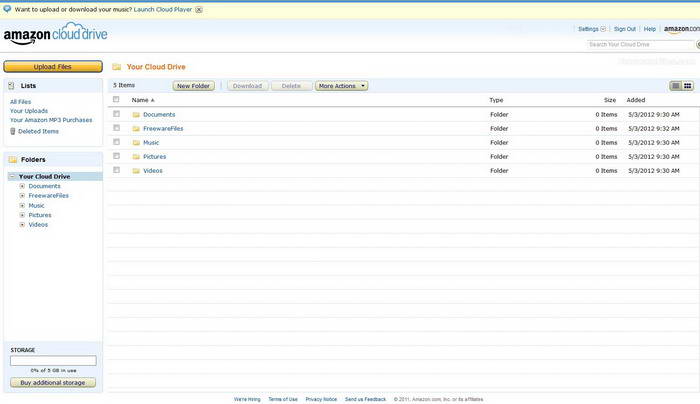Toggle the select-all checkbox in header
700x404 pixels.
click(116, 99)
